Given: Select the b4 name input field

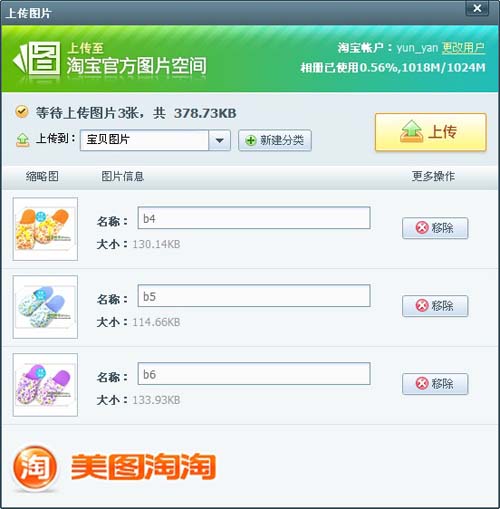Looking at the screenshot, I should [x=254, y=218].
